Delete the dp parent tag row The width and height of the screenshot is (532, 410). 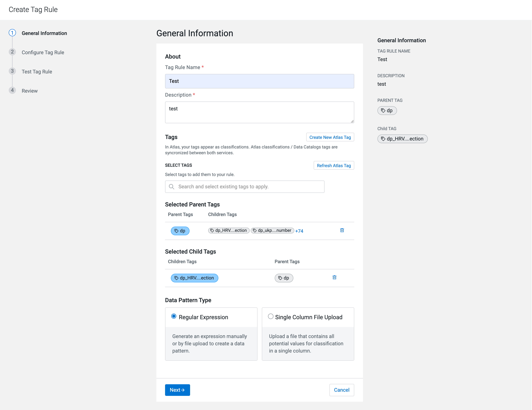(x=342, y=230)
